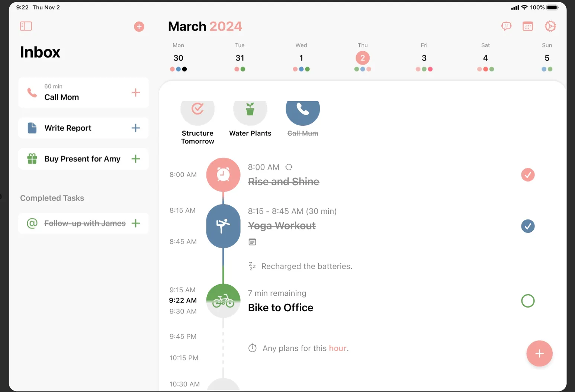Add Buy Present for Amy to timeline

(136, 159)
